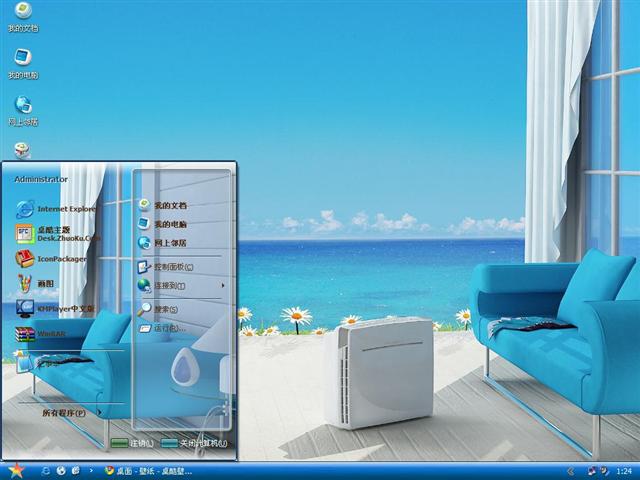Launch Internet Explorer from the Start menu
The height and width of the screenshot is (480, 640).
pyautogui.click(x=56, y=209)
